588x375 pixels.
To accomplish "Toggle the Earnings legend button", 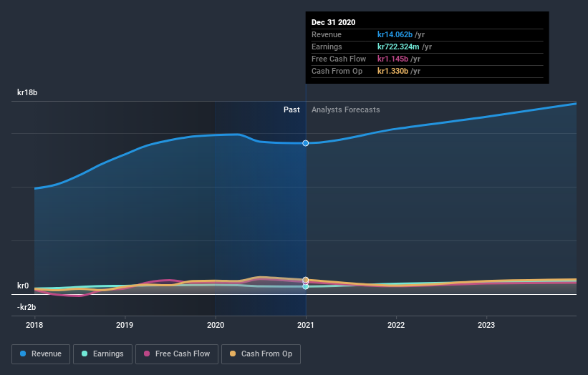I will pyautogui.click(x=102, y=354).
